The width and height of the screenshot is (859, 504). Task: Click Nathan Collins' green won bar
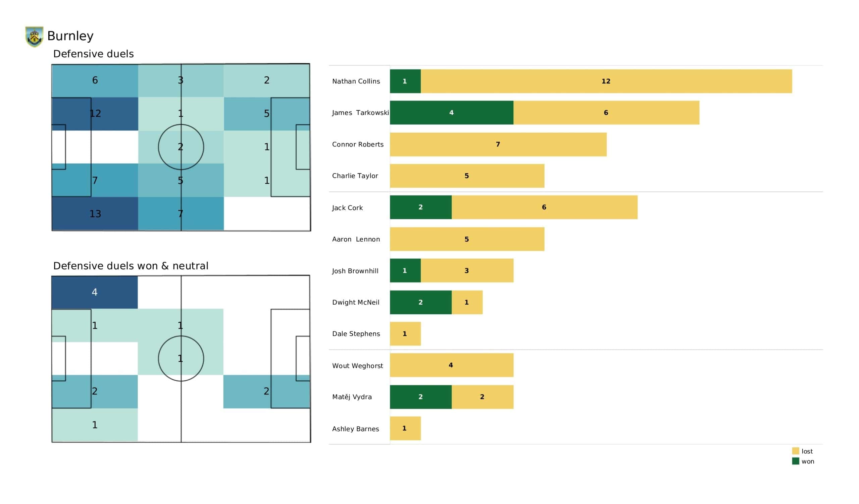[405, 81]
